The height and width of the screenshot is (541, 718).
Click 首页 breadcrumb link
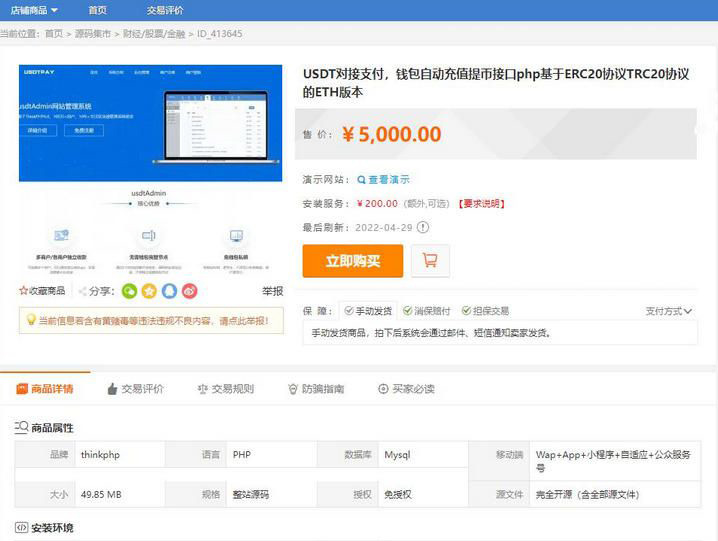(54, 33)
